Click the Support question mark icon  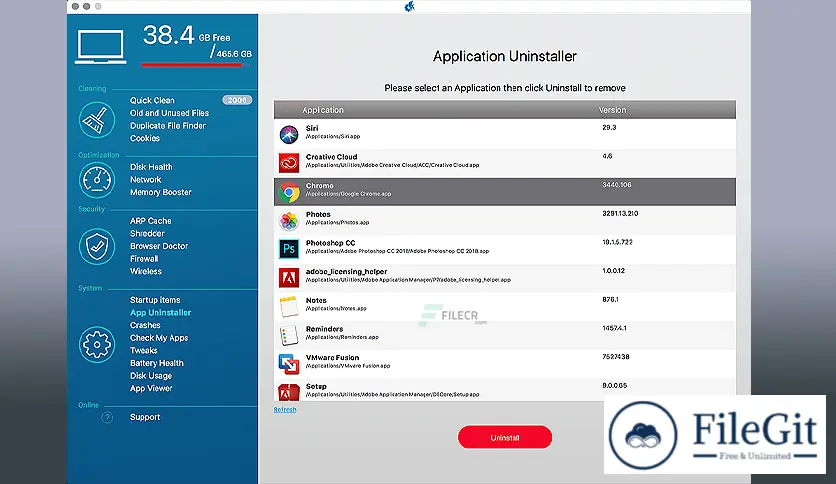[x=107, y=417]
